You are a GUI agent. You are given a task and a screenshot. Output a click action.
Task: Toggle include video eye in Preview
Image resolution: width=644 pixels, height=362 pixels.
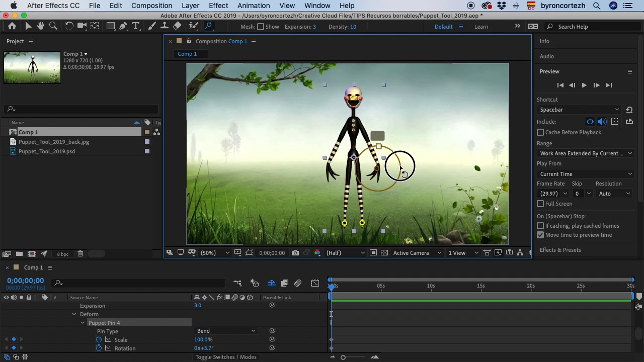point(590,122)
